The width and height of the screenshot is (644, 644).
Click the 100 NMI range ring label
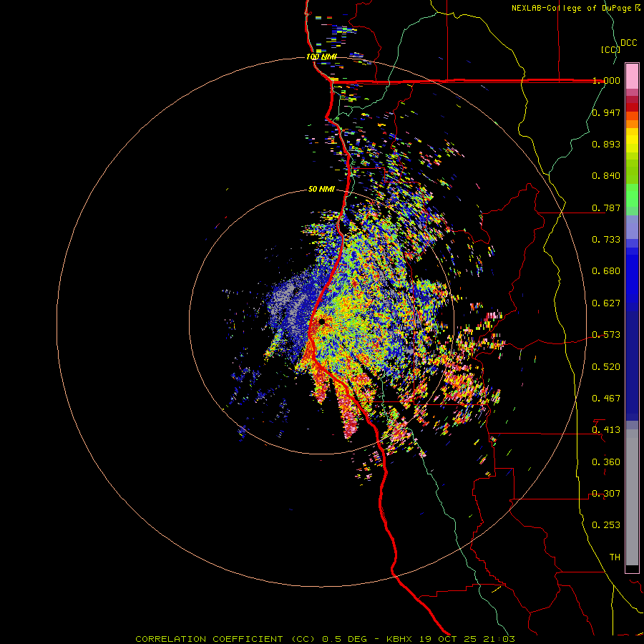[x=321, y=57]
